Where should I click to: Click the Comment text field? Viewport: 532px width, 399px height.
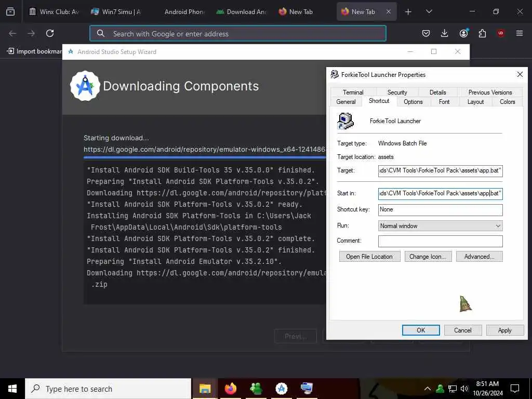pyautogui.click(x=440, y=241)
